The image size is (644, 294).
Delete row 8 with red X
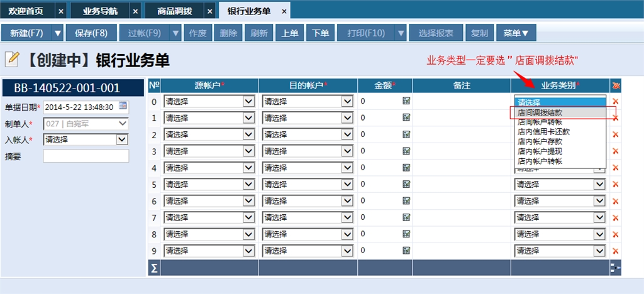click(x=615, y=234)
